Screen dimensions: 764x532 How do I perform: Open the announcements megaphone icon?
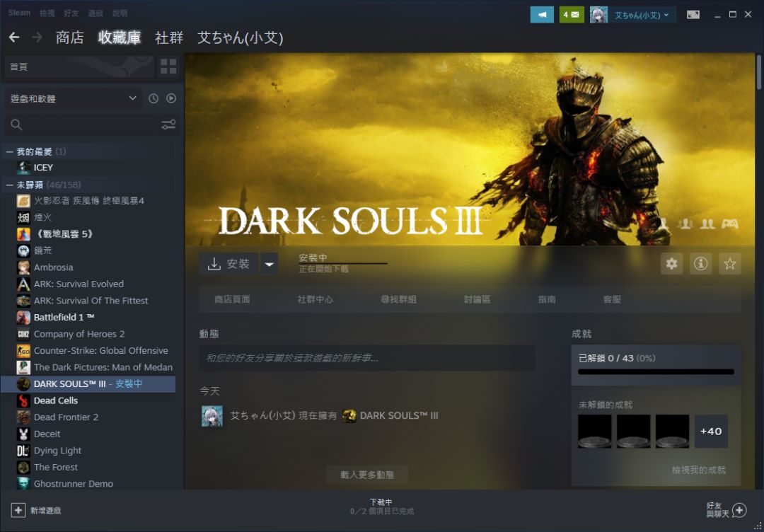542,15
